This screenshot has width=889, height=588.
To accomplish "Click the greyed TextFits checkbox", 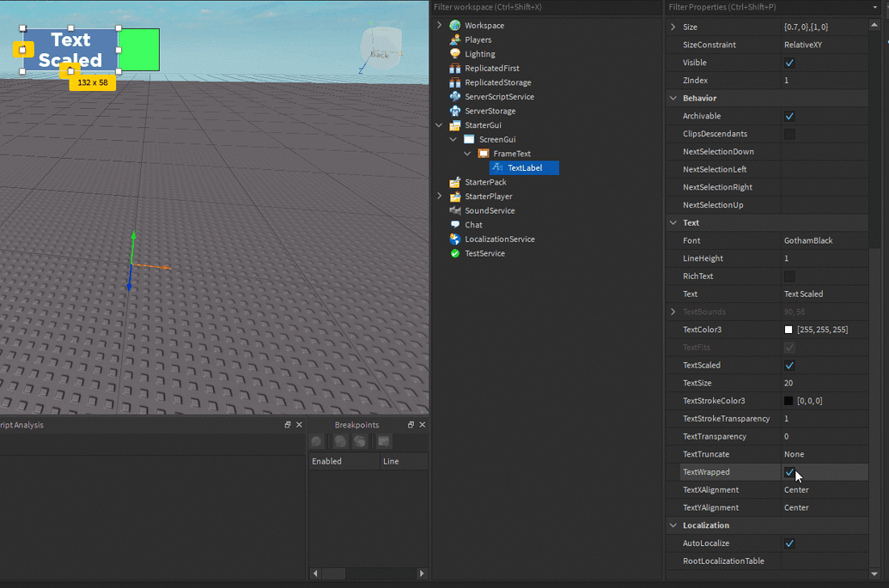I will [789, 348].
